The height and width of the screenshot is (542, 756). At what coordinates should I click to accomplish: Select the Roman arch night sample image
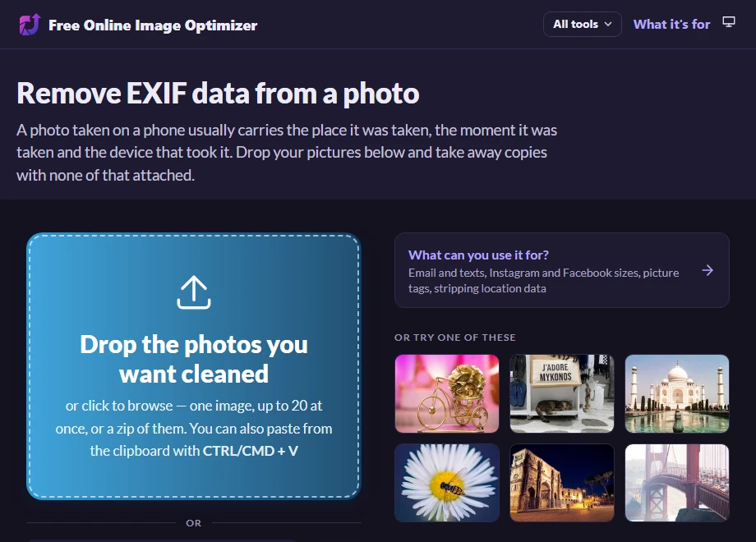pos(562,483)
